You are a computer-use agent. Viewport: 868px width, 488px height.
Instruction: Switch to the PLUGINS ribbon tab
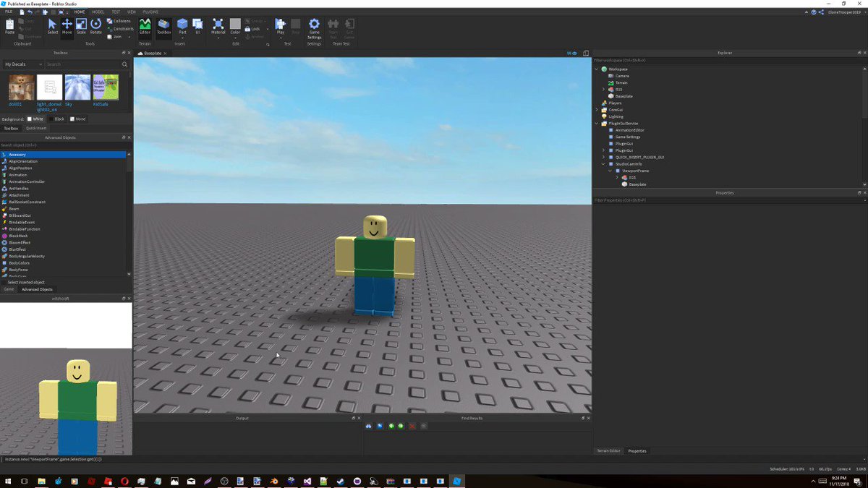[150, 12]
